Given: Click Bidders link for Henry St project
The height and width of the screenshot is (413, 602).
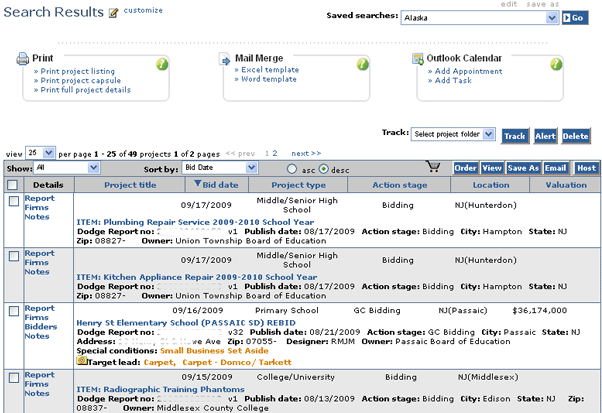Looking at the screenshot, I should click(41, 327).
